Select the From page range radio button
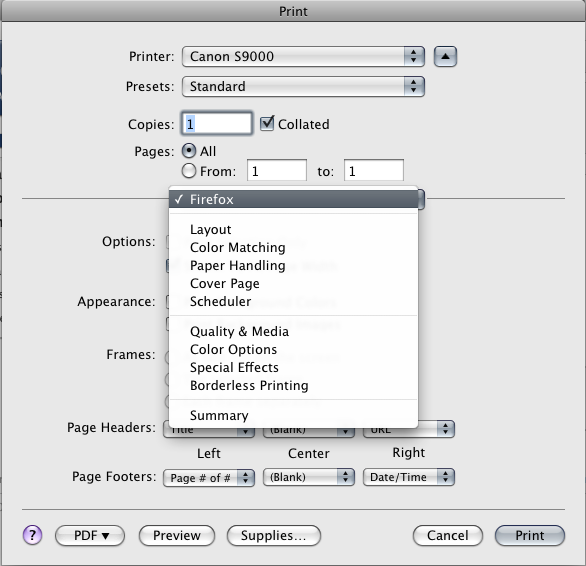 click(189, 171)
